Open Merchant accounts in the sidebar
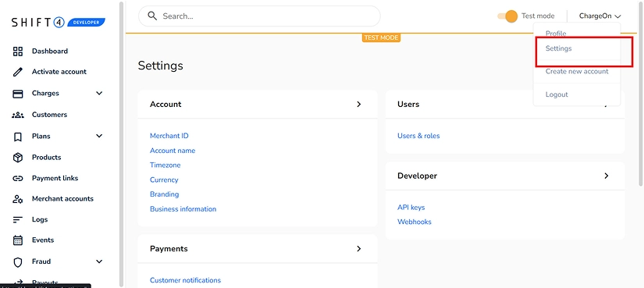Viewport: 644px width, 288px height. coord(62,199)
